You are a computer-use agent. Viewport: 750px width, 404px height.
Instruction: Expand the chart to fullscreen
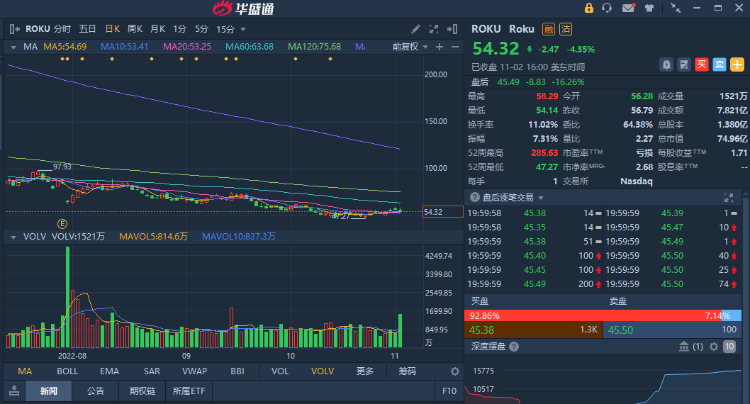click(x=433, y=29)
